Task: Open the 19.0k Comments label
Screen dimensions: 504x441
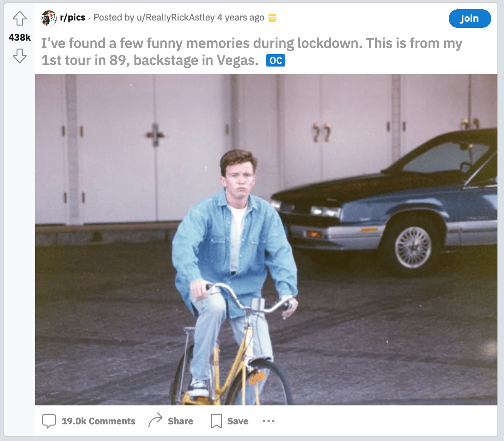Action: (98, 421)
